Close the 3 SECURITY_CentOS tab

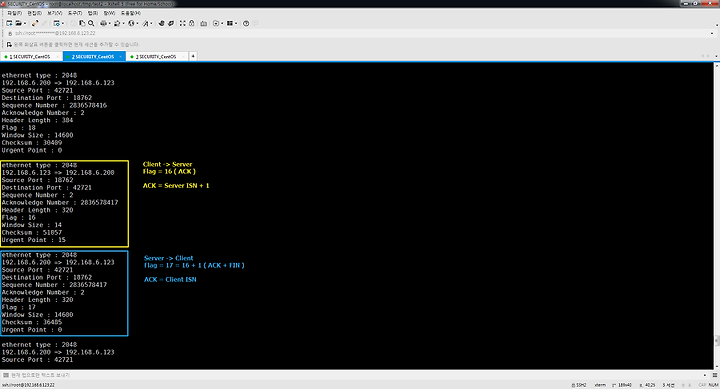[183, 56]
